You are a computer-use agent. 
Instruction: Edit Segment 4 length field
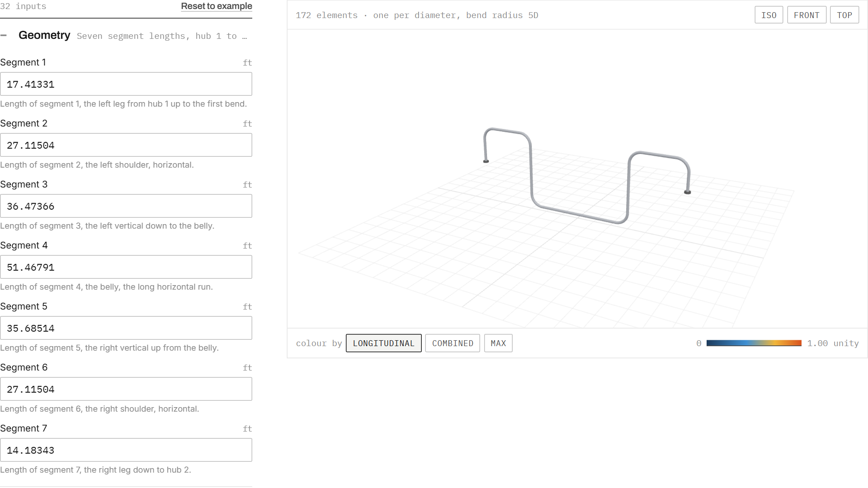tap(126, 267)
